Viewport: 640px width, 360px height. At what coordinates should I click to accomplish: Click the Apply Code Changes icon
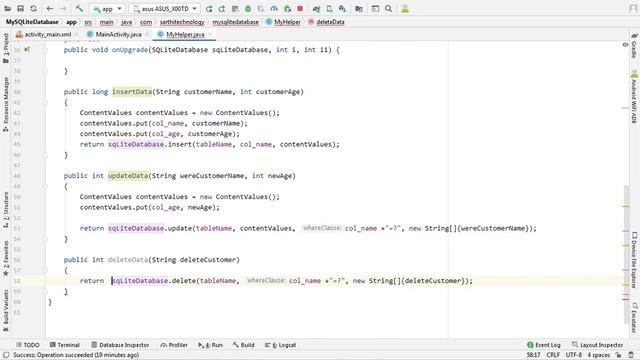[x=235, y=9]
